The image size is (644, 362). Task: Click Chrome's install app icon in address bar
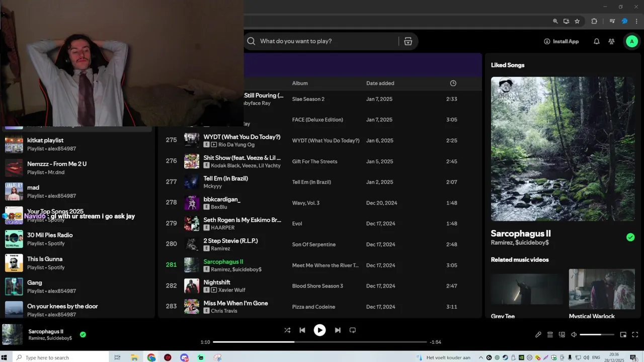[x=566, y=21]
